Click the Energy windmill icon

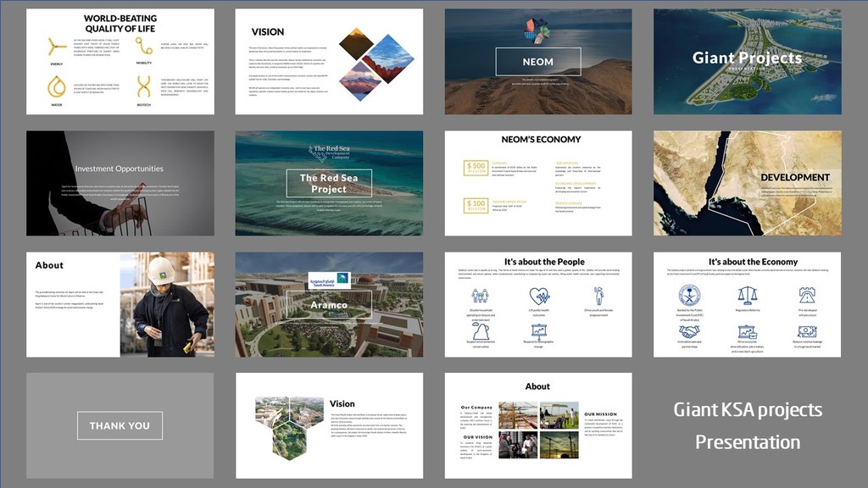click(x=56, y=47)
